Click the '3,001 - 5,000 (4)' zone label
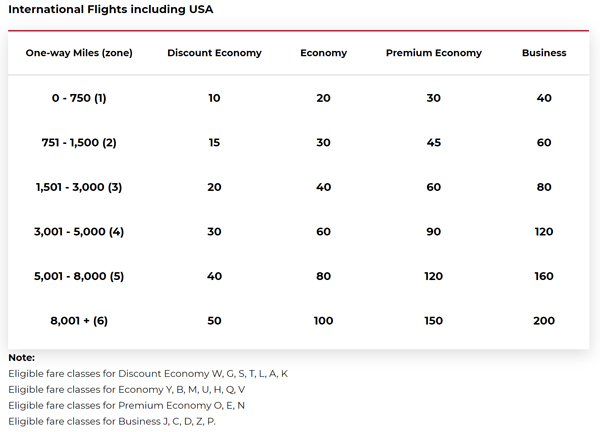Image resolution: width=600 pixels, height=432 pixels. pos(79,232)
